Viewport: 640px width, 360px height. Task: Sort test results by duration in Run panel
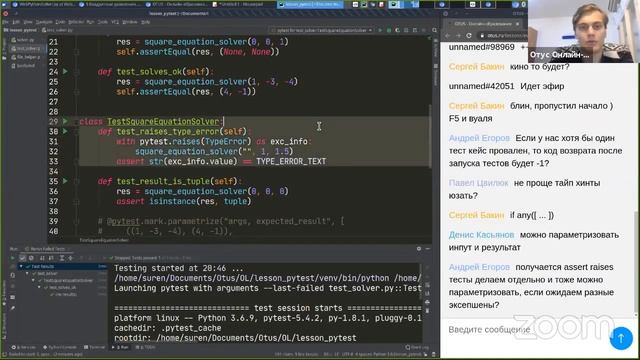(51, 258)
